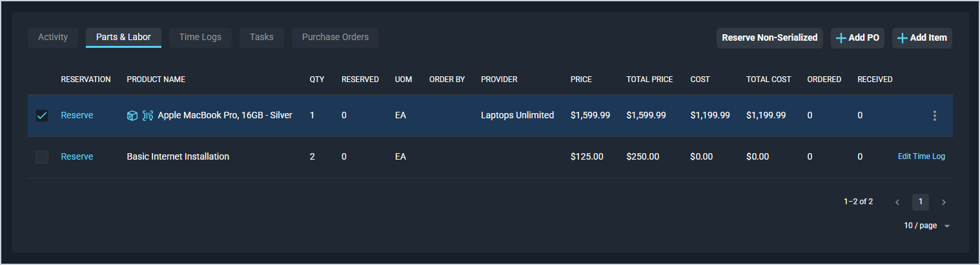Open the Time Logs tab
The image size is (980, 265).
(200, 37)
